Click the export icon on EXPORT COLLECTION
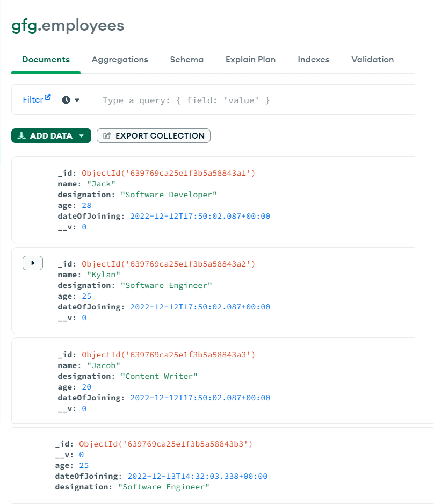The height and width of the screenshot is (504, 434). tap(107, 136)
